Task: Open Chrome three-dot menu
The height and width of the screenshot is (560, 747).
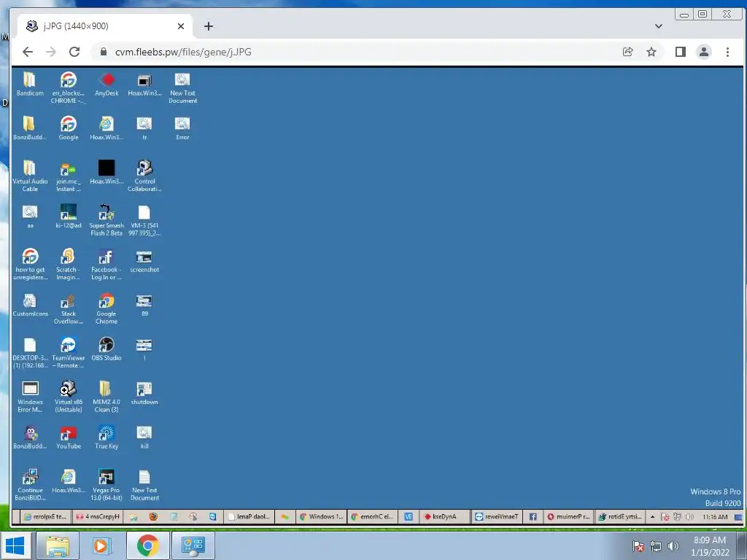Action: 727,52
